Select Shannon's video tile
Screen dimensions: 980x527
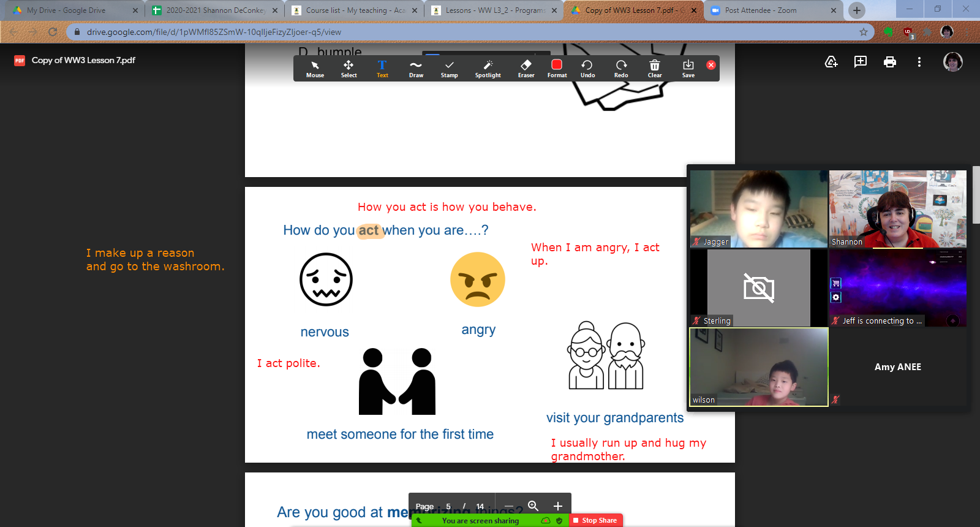(898, 209)
